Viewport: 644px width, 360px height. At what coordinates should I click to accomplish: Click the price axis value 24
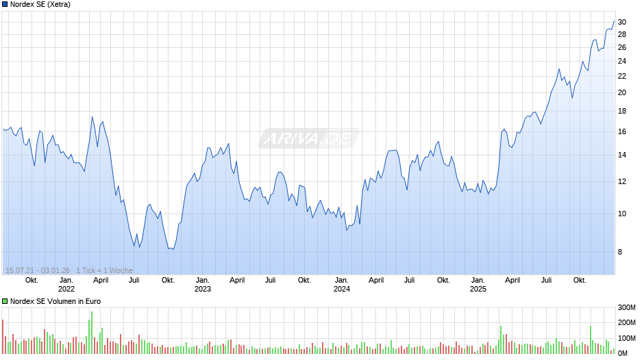[x=622, y=61]
